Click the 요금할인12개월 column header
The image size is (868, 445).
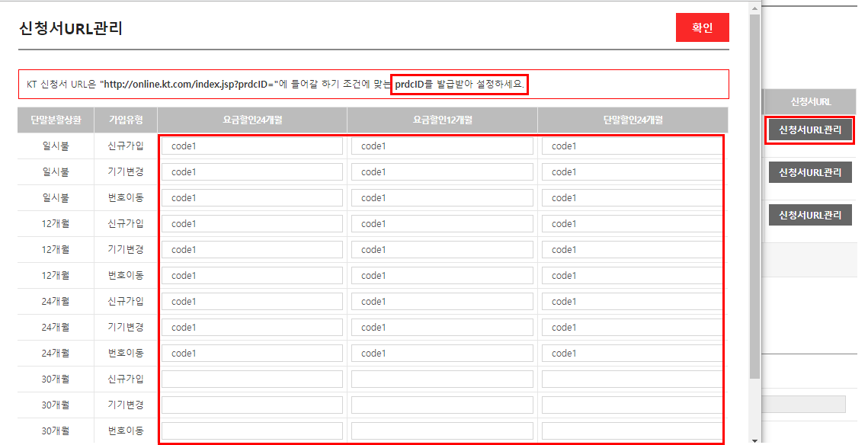[442, 120]
